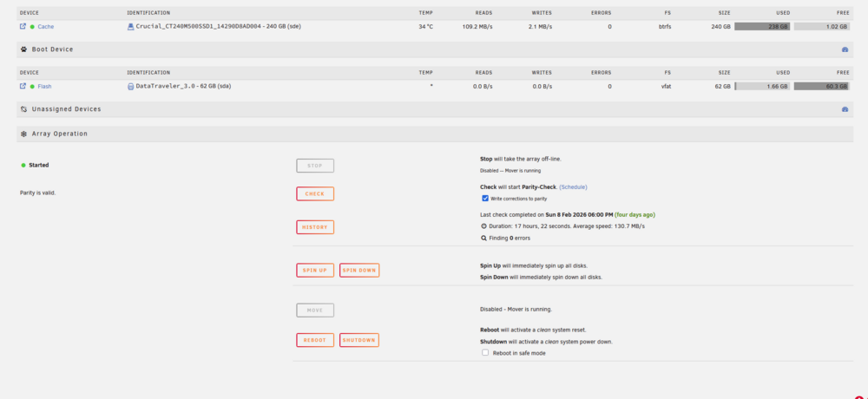
Task: Click the disk icon before Crucial_CT240M500SSD1
Action: pyautogui.click(x=131, y=27)
